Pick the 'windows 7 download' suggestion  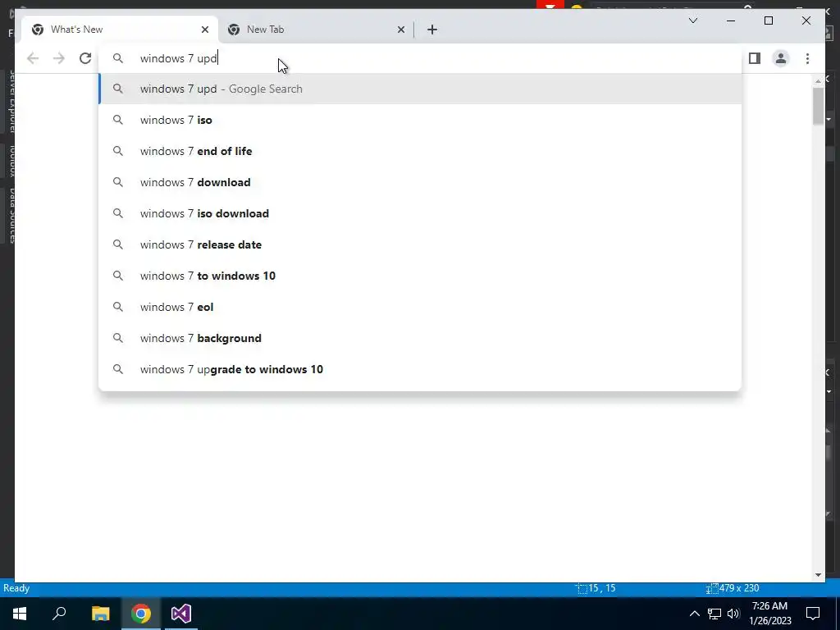(x=420, y=182)
